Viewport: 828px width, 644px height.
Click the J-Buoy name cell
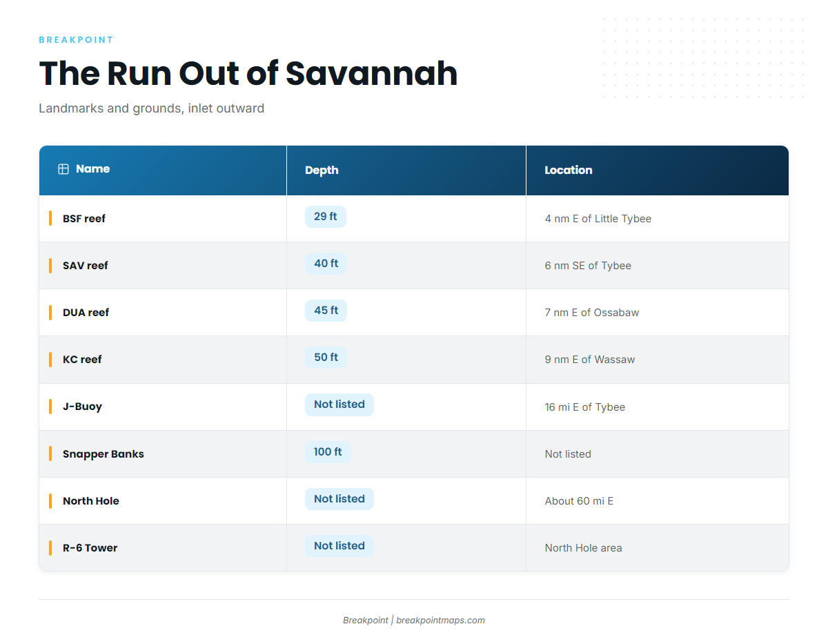(163, 407)
